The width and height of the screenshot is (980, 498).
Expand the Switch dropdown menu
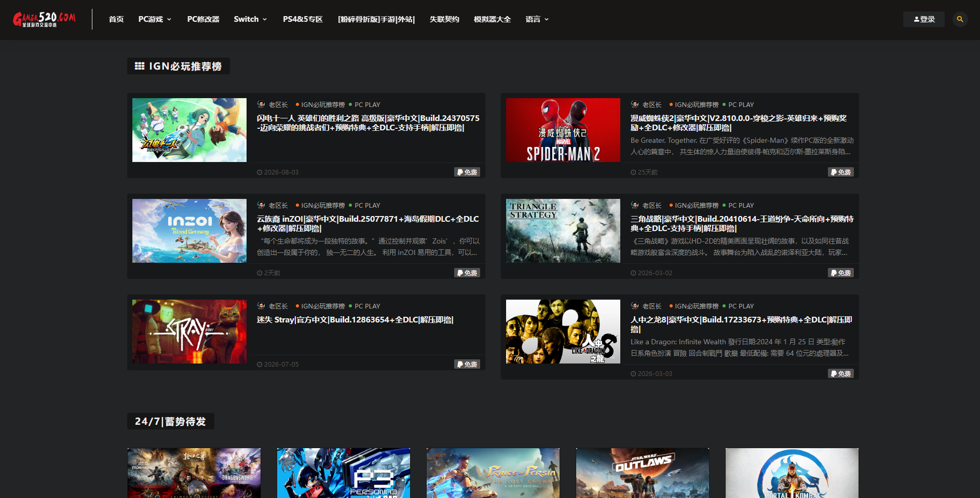click(x=250, y=19)
